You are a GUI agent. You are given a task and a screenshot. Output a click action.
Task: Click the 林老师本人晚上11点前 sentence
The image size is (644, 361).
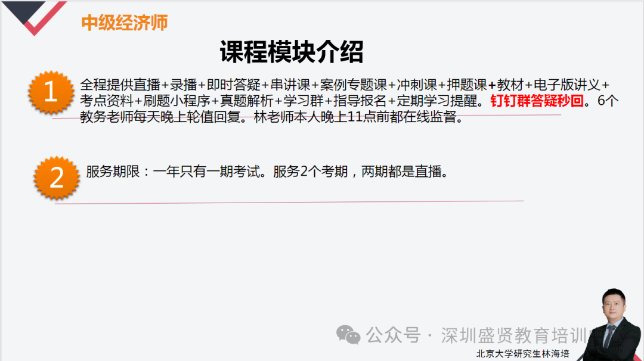(x=359, y=117)
